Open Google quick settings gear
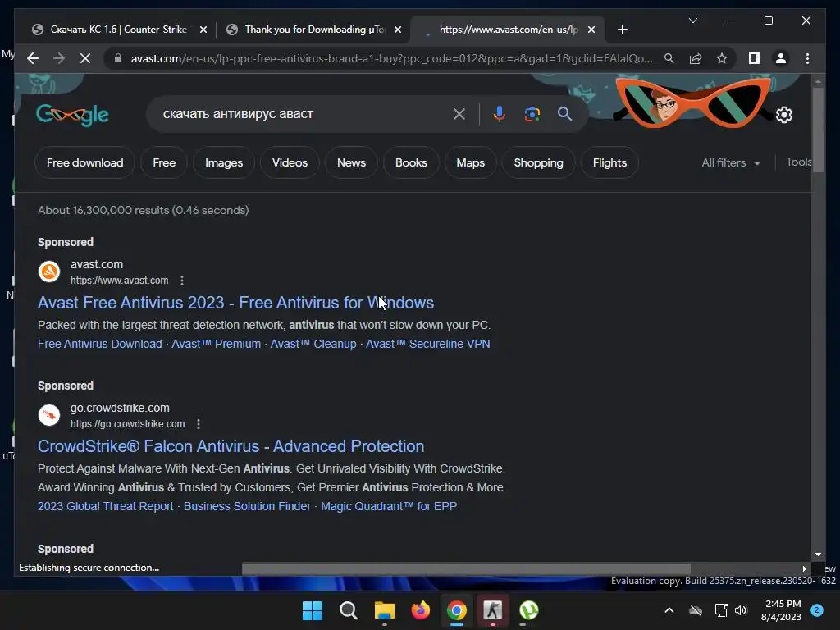This screenshot has height=630, width=840. 784,115
